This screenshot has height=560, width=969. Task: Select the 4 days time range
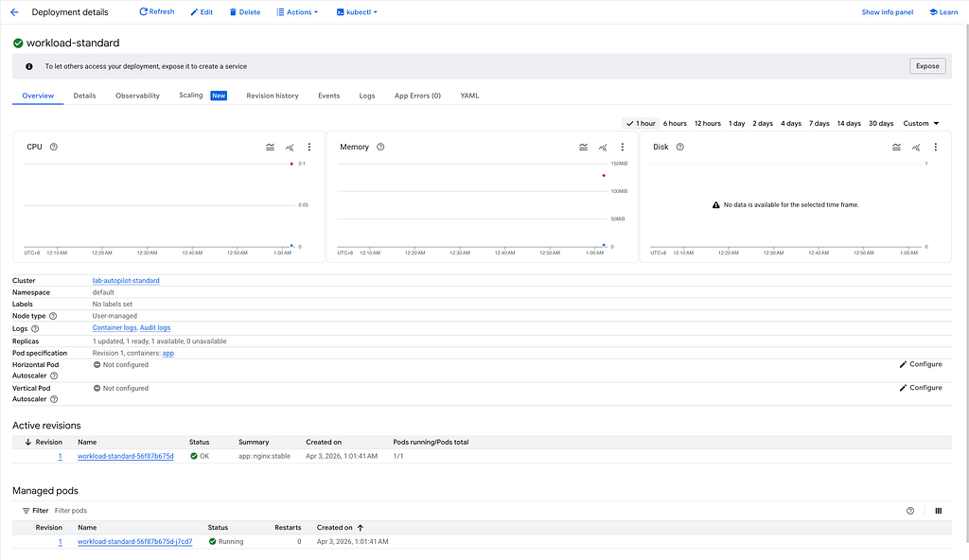(x=791, y=124)
